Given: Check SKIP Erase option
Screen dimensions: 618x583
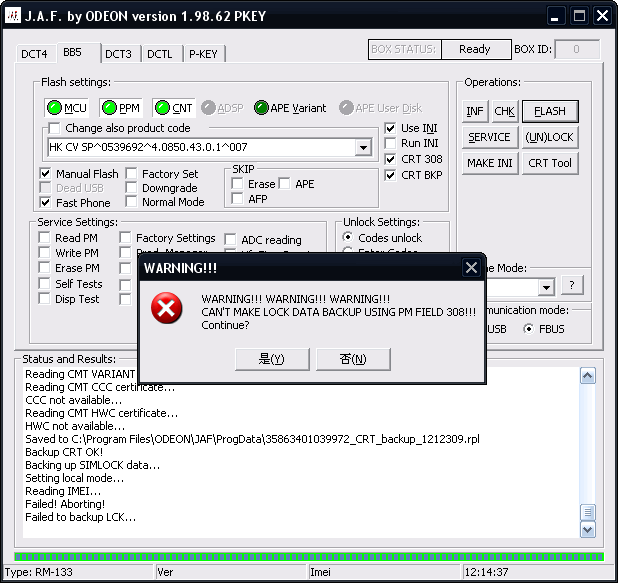Looking at the screenshot, I should coord(237,184).
